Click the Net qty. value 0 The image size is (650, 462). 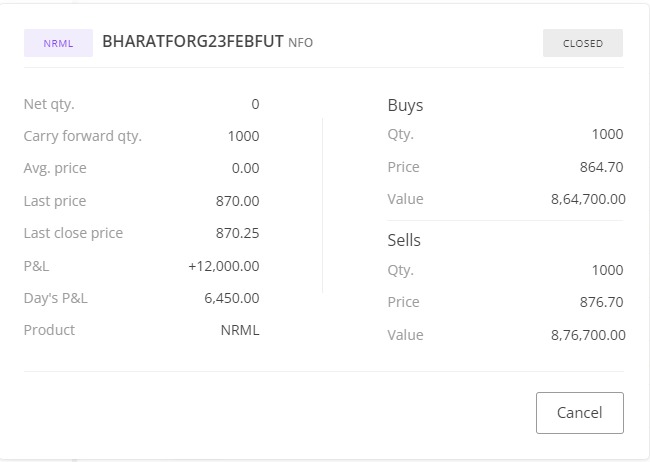tap(255, 104)
